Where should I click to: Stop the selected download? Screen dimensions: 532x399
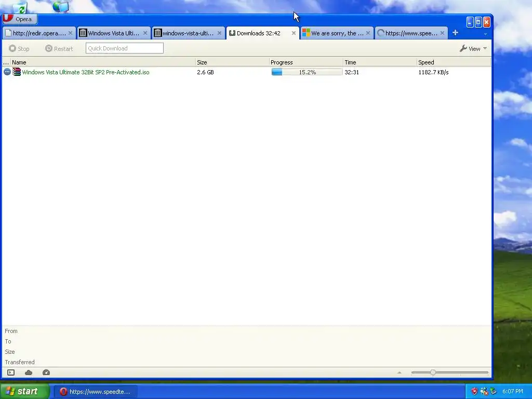pos(19,48)
